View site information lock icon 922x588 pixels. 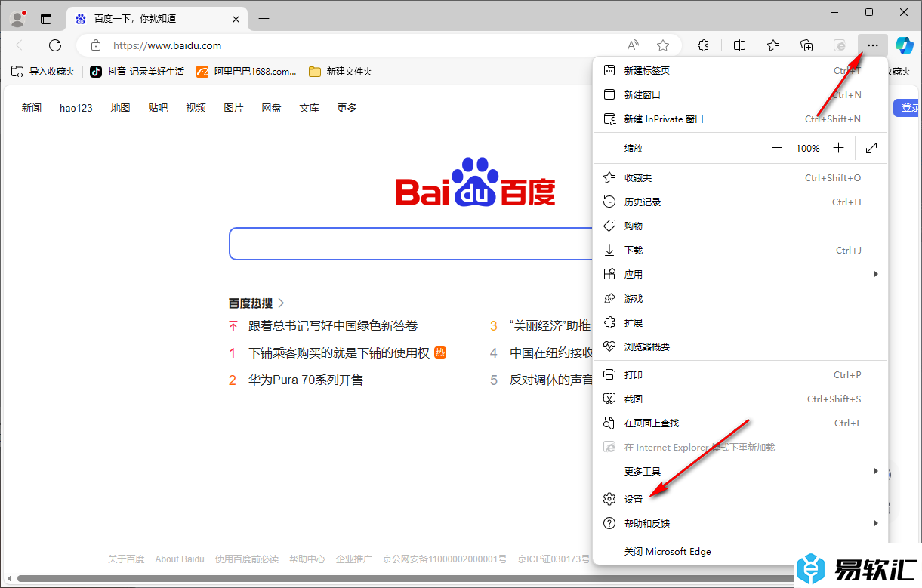click(95, 45)
